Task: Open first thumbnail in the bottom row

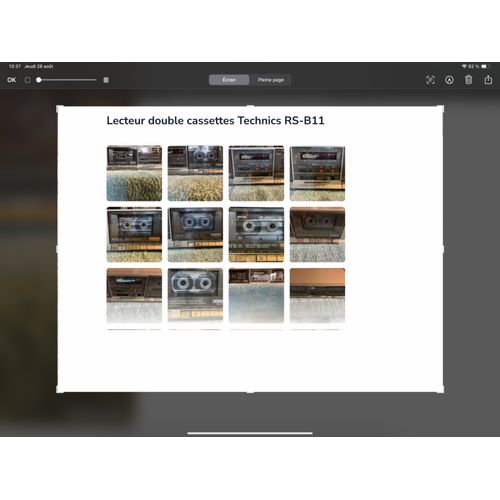Action: pyautogui.click(x=134, y=295)
